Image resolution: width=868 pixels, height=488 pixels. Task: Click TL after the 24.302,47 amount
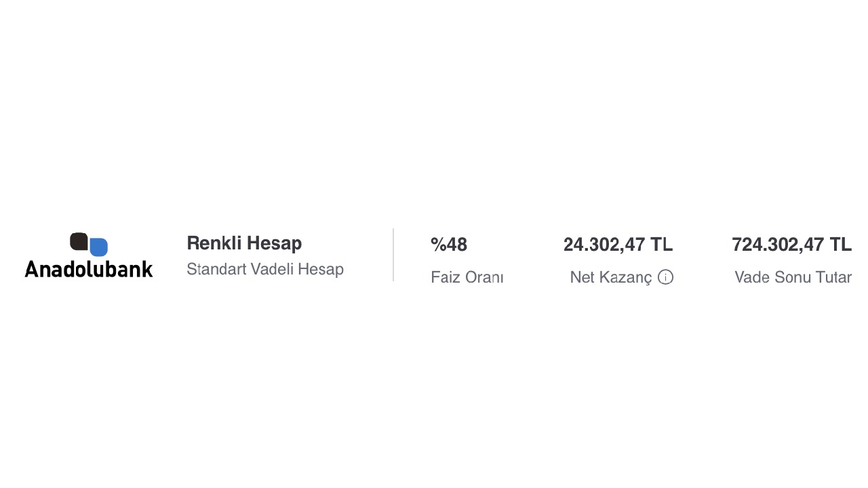click(662, 245)
